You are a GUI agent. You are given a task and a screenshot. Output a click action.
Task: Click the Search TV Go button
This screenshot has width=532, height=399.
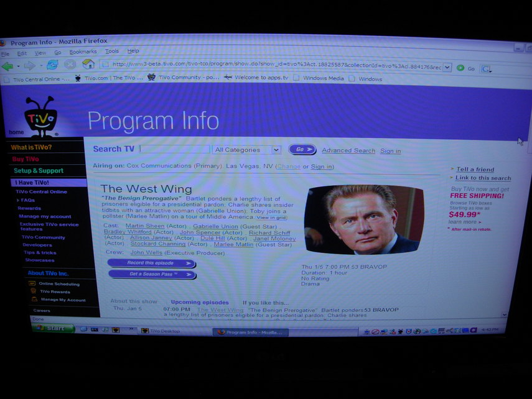pos(302,150)
